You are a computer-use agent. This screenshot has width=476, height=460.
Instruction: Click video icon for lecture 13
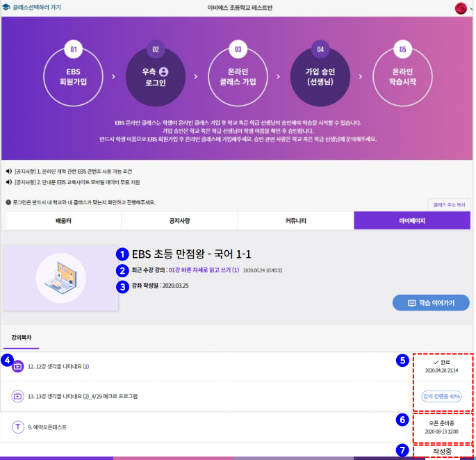[x=17, y=396]
